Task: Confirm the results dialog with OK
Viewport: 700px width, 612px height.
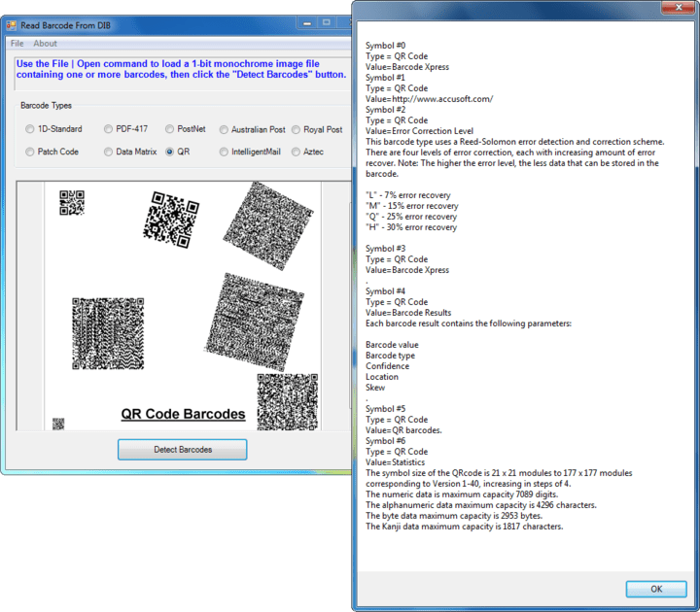Action: (656, 589)
